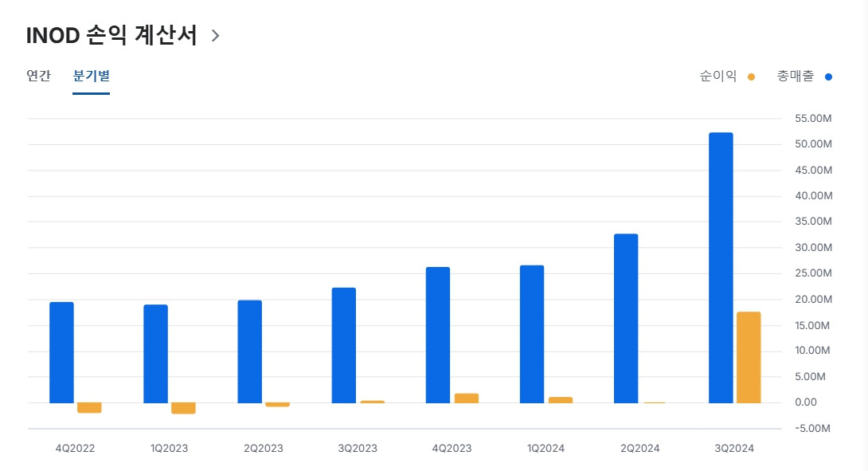Click the 4Q2022 revenue bar

click(x=61, y=351)
